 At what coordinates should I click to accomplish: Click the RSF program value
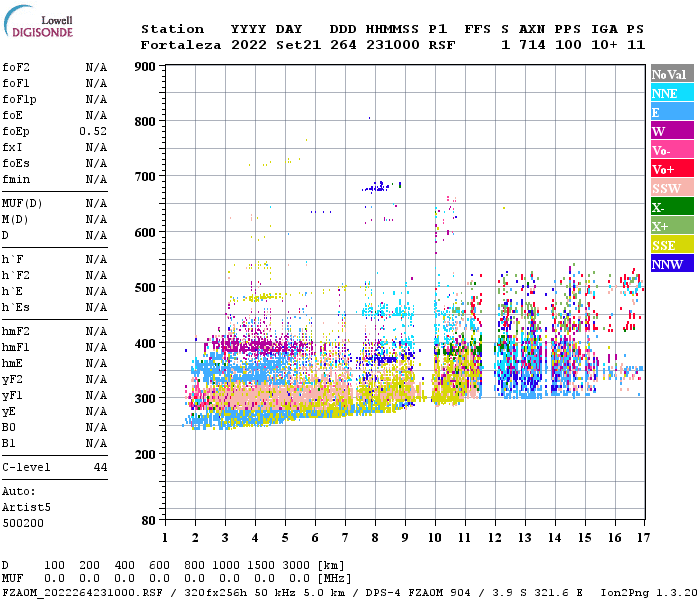click(442, 45)
